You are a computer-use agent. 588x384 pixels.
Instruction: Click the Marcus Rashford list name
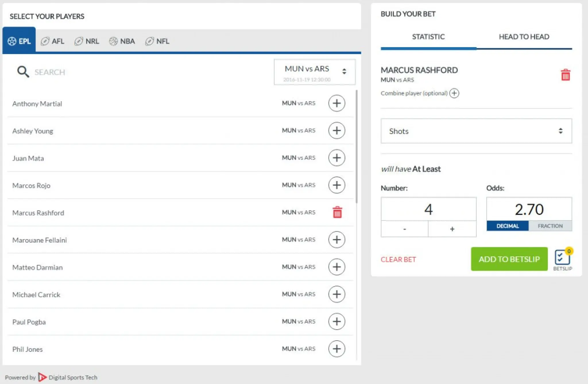38,213
